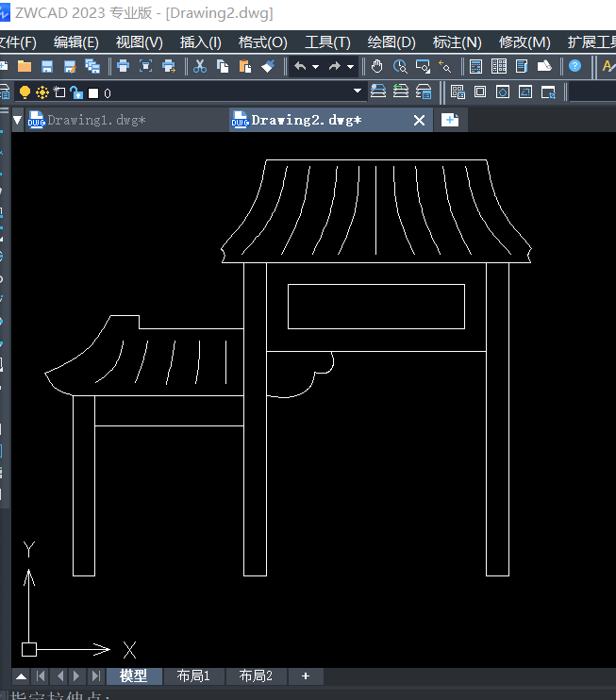Switch to the 布局1 layout tab
This screenshot has width=616, height=700.
pos(193,675)
